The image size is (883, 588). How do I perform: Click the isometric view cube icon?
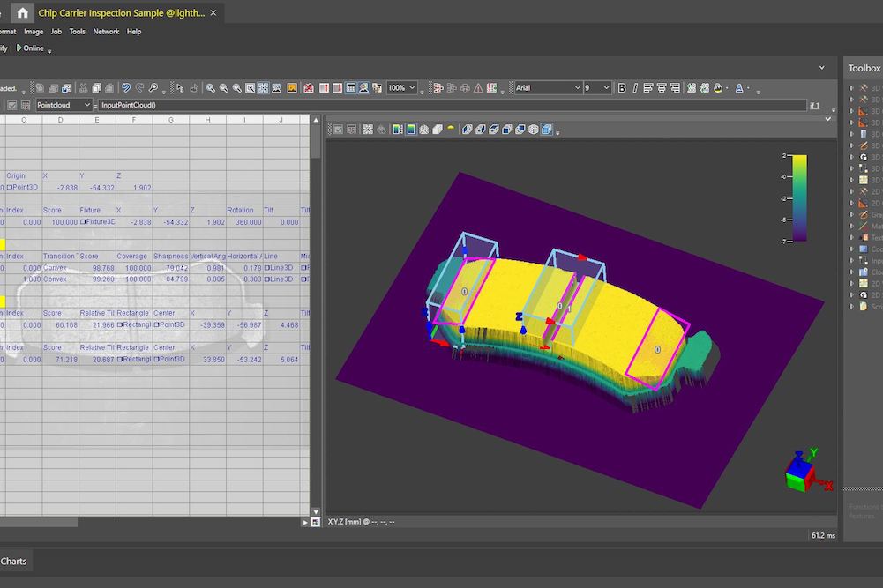point(545,129)
